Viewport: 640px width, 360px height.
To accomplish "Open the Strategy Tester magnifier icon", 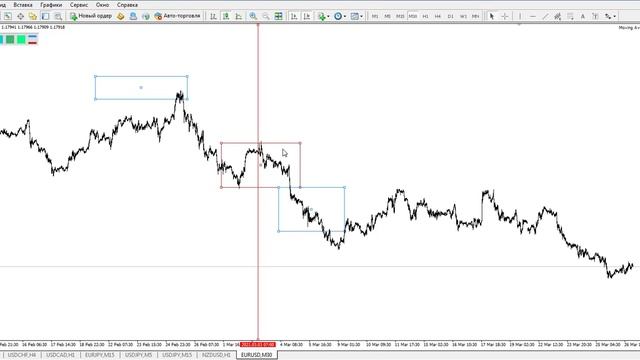I will coord(58,16).
